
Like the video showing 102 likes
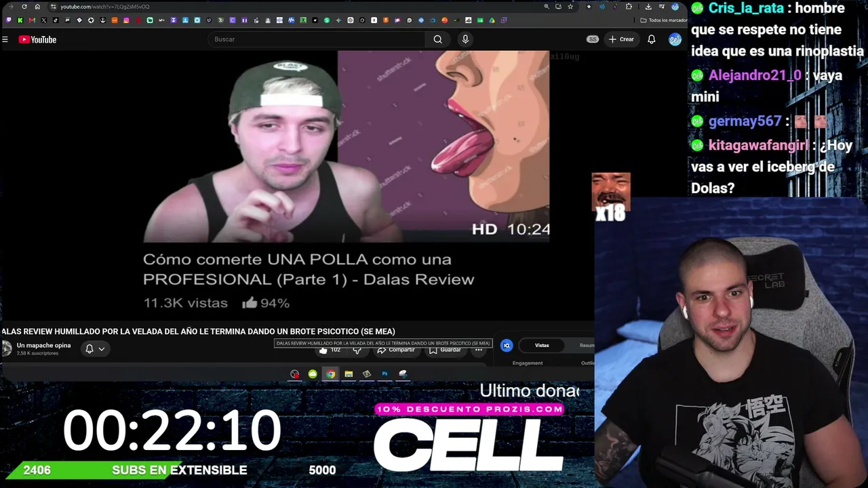coord(329,350)
